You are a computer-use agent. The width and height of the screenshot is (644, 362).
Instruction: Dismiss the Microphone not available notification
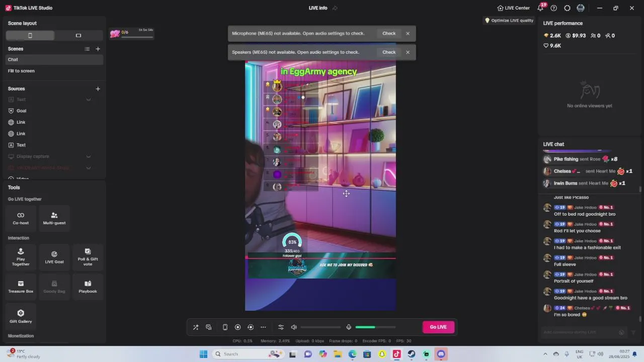[x=408, y=33]
